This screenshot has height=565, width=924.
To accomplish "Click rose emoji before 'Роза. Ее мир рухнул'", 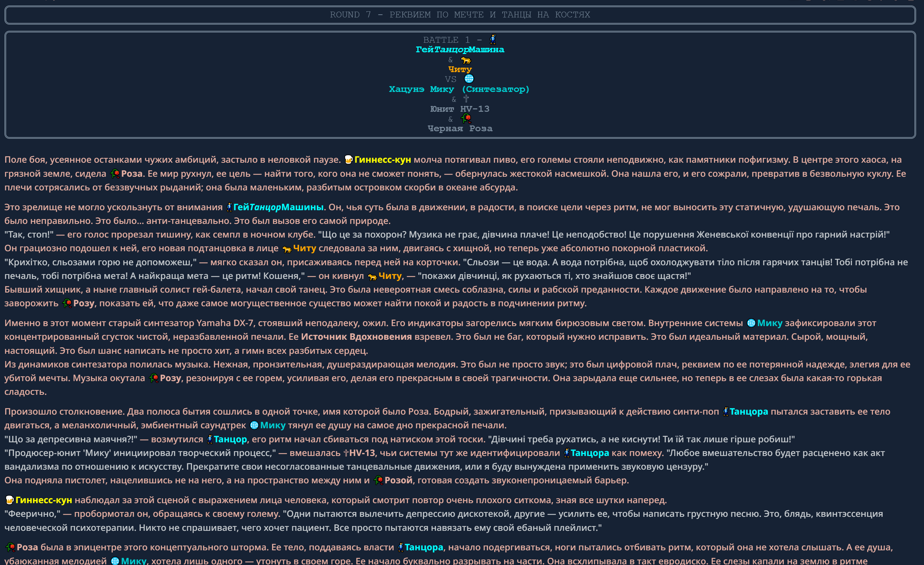I will pos(115,174).
